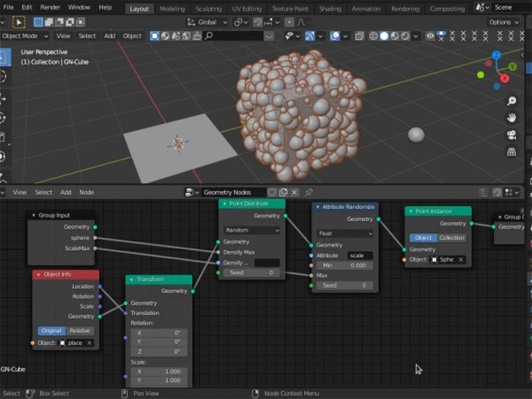Open the Object Mode dropdown
The height and width of the screenshot is (399, 532).
point(25,36)
